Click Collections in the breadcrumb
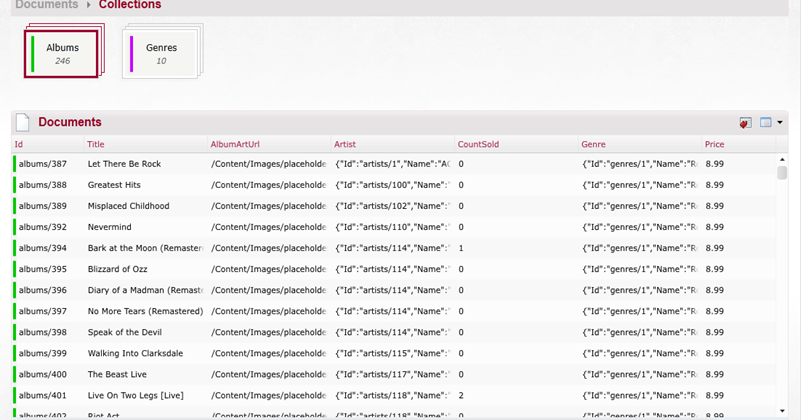Image resolution: width=801 pixels, height=420 pixels. 130,5
